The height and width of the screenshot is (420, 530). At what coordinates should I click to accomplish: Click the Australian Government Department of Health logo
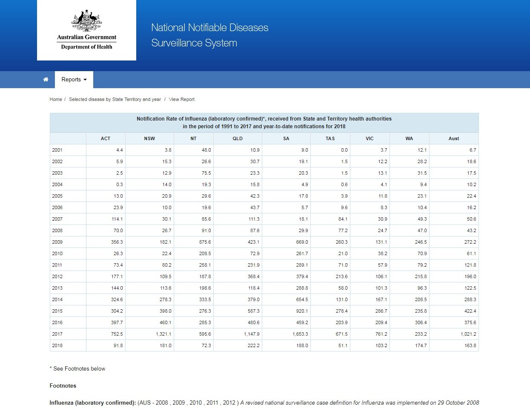(86, 30)
